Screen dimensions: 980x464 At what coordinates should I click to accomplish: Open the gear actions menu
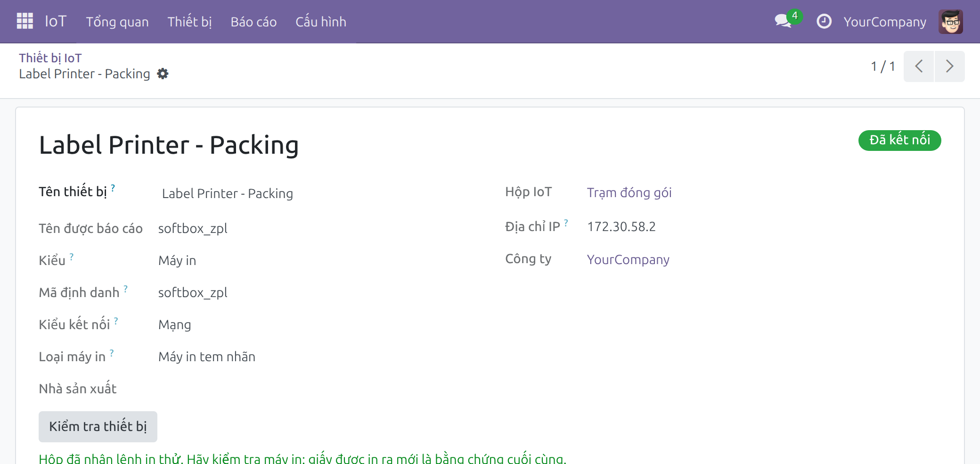point(163,74)
